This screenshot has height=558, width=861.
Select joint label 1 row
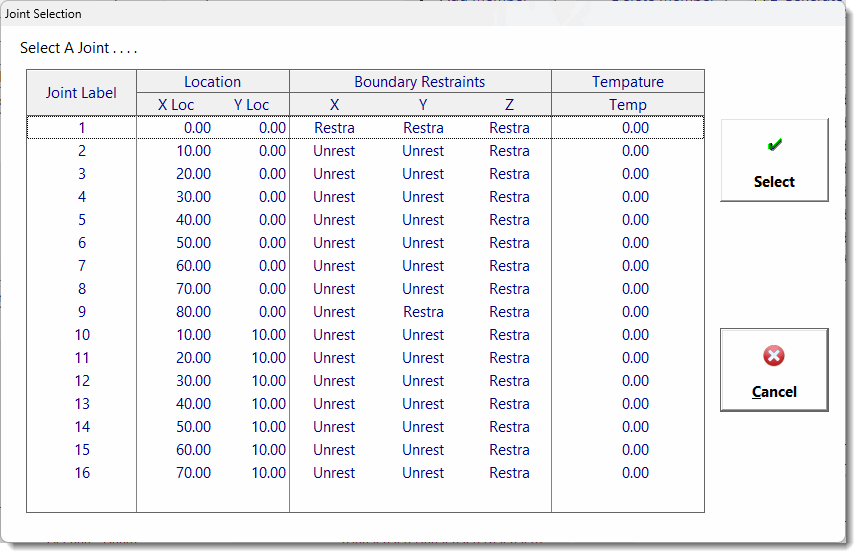pos(82,128)
